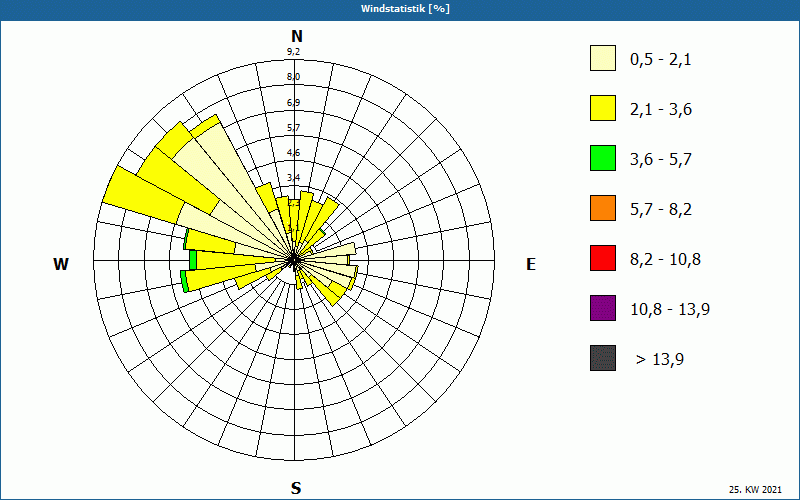The image size is (800, 500).
Task: Click the 4,6 axis scale value
Action: (293, 153)
